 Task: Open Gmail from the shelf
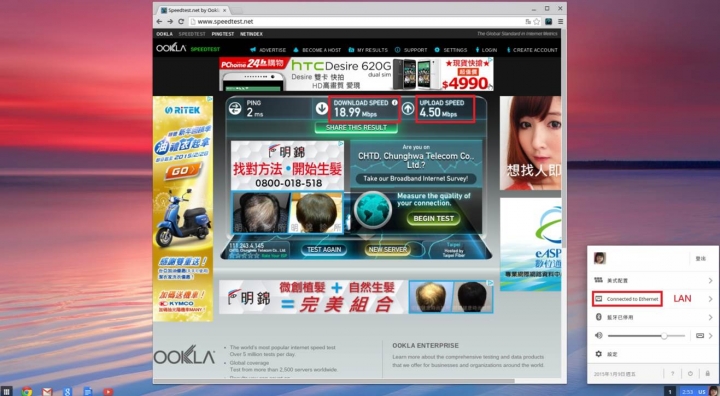[x=47, y=391]
